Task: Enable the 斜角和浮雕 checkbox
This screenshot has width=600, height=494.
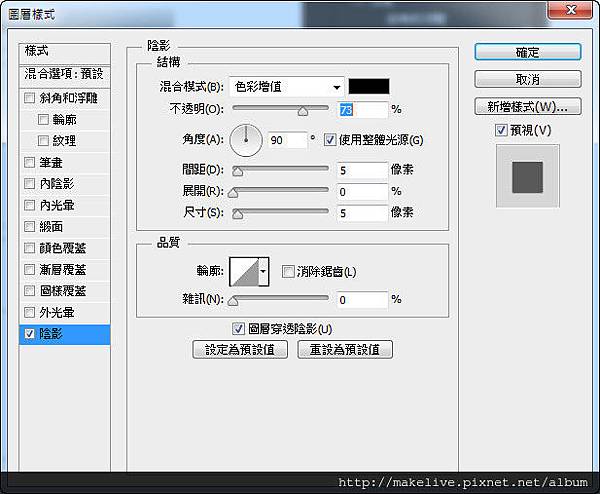Action: [29, 98]
